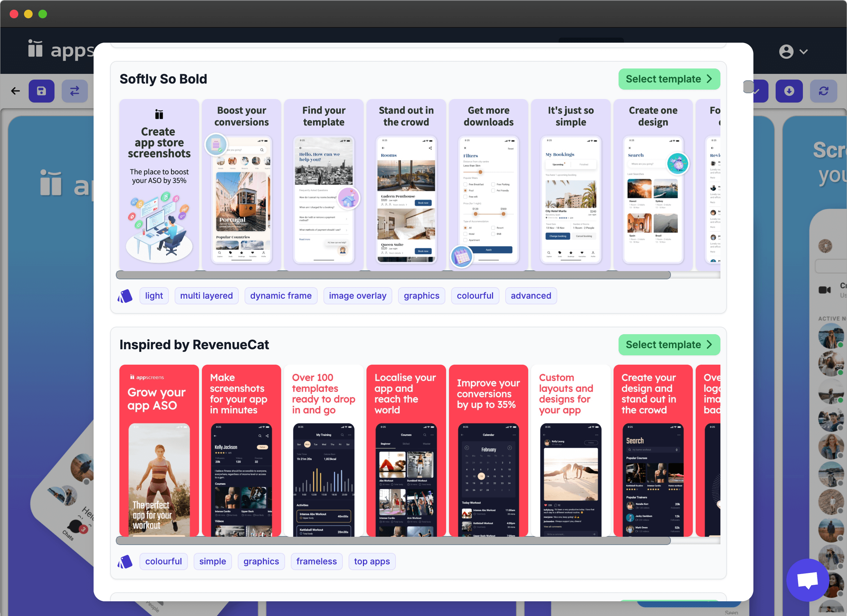This screenshot has width=847, height=616.
Task: Click the Softly So Bold horizontal scrollbar
Action: 393,275
